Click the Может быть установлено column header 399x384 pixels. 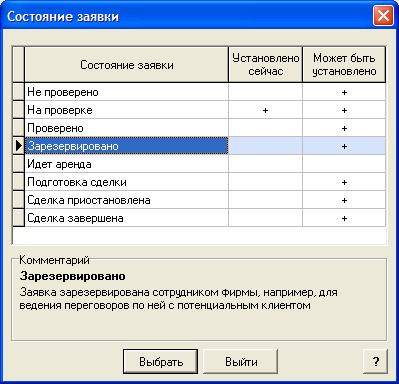[344, 65]
